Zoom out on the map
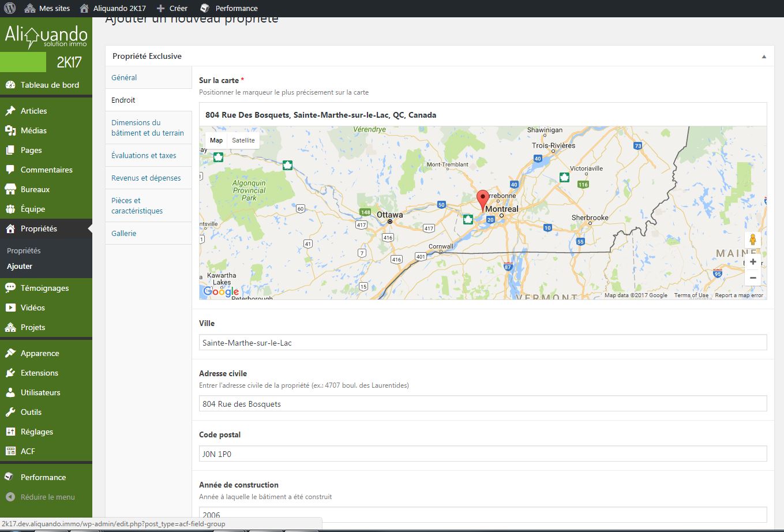Viewport: 784px width, 532px height. 752,278
